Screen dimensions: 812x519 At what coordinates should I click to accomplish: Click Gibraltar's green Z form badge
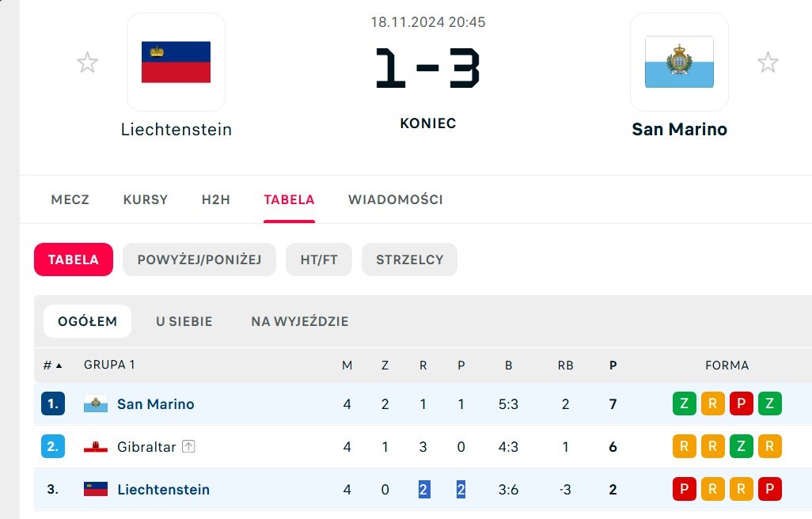pyautogui.click(x=741, y=447)
